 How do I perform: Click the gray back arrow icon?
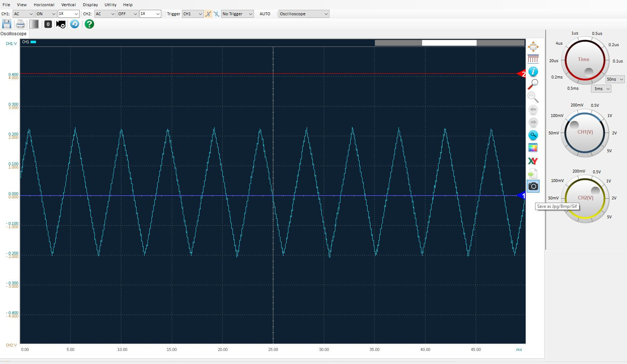point(533,109)
